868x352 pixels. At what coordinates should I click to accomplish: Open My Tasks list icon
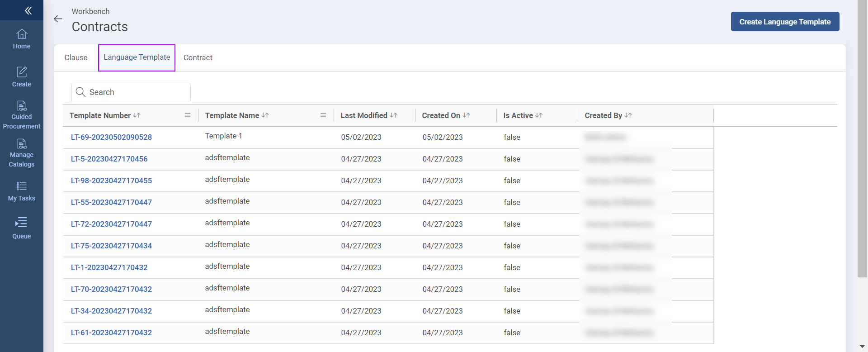[22, 191]
